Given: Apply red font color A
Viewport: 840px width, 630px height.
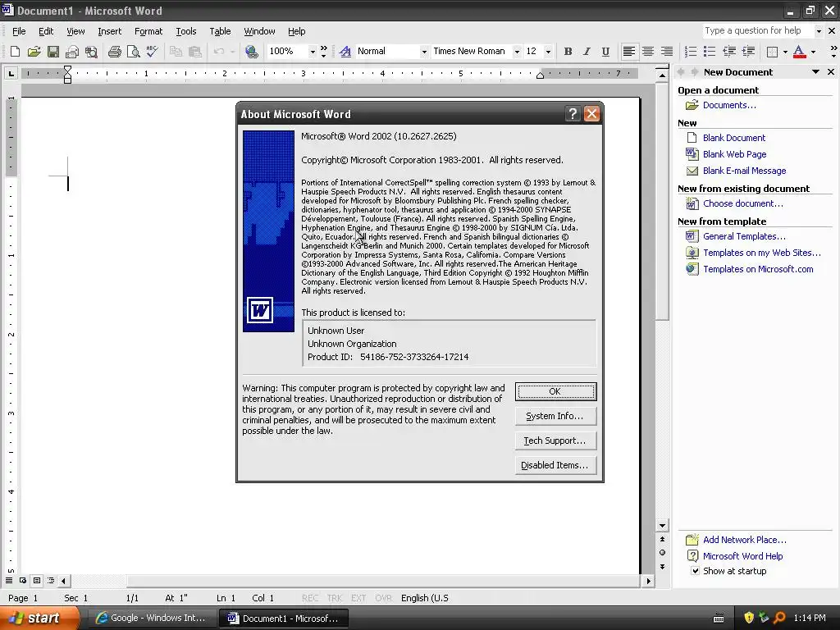Looking at the screenshot, I should pyautogui.click(x=799, y=52).
